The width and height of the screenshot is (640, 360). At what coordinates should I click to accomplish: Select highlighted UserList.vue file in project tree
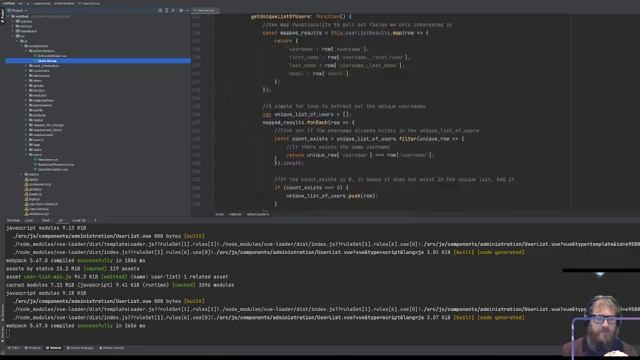coord(98,61)
